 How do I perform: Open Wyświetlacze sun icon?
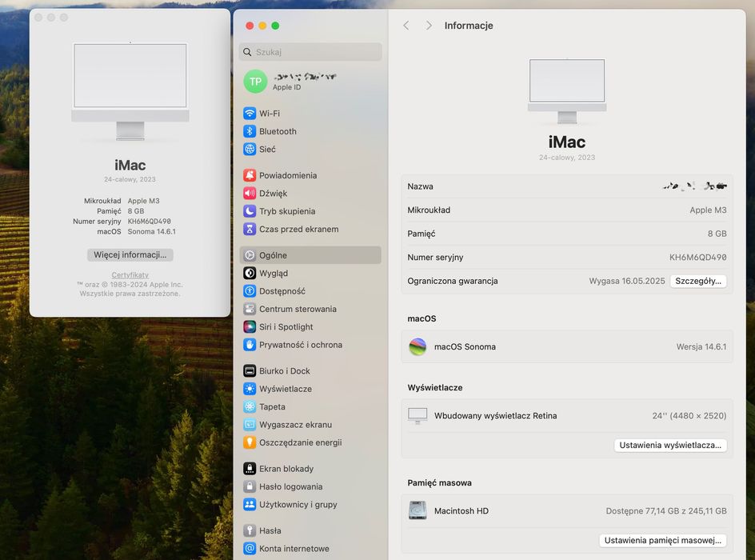coord(250,389)
